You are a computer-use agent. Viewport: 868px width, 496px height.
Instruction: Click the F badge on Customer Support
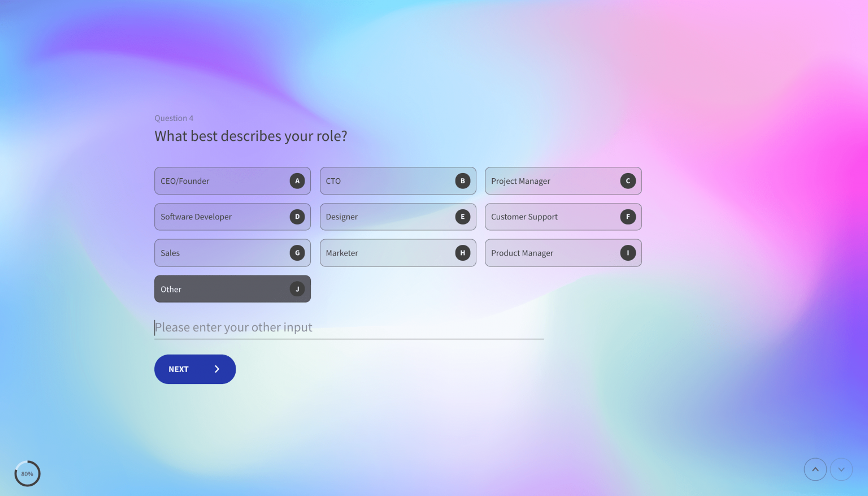coord(627,217)
